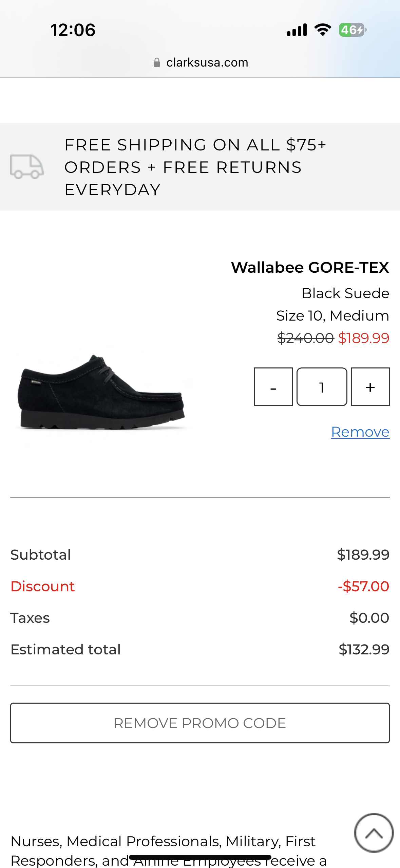
Task: Tap the sale price $189.99
Action: (x=364, y=338)
